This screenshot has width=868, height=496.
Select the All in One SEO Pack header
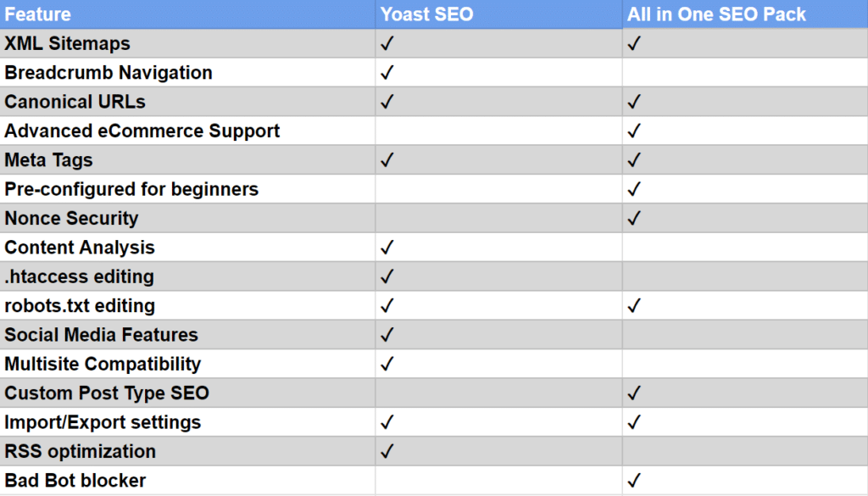tap(716, 14)
